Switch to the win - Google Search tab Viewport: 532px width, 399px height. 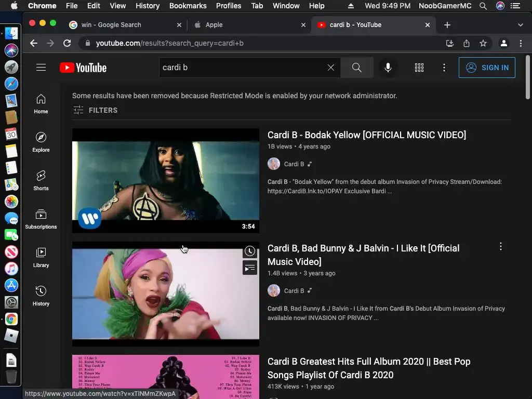tap(126, 25)
